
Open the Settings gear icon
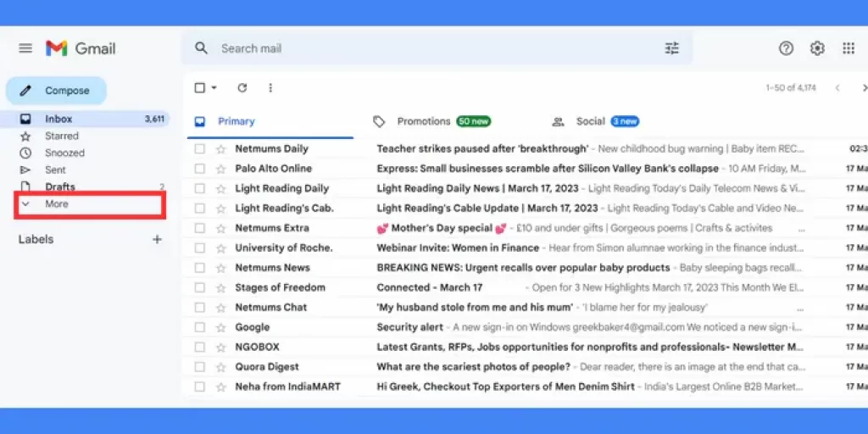[x=817, y=48]
